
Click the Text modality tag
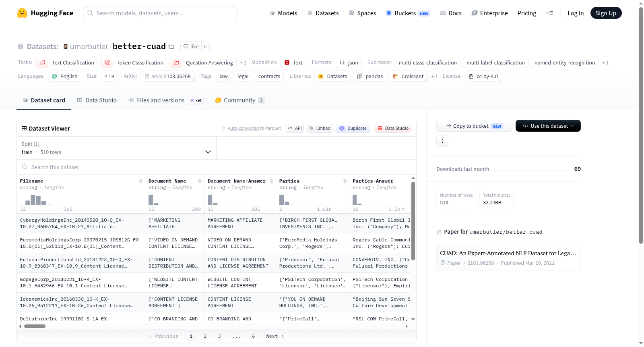293,62
